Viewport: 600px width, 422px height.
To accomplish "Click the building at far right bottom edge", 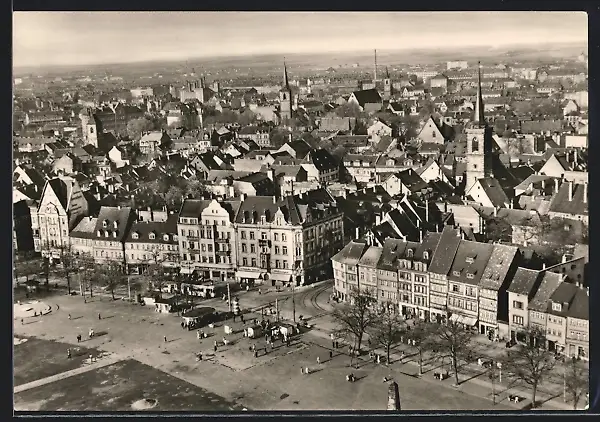I will (x=576, y=325).
